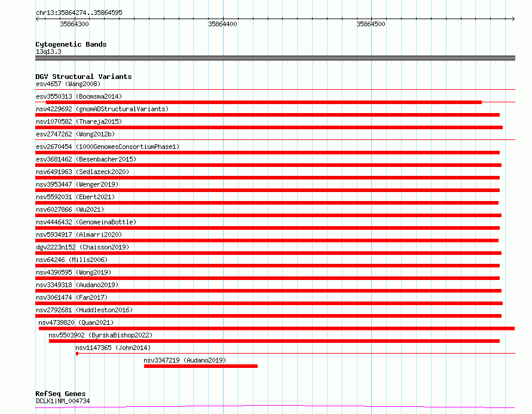The height and width of the screenshot is (414, 532).
Task: Click the chr13:35864274..35864595 region label
Action: [79, 13]
